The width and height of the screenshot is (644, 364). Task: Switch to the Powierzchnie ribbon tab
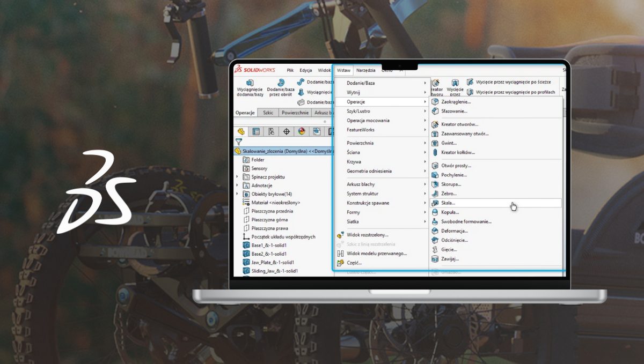pyautogui.click(x=295, y=113)
